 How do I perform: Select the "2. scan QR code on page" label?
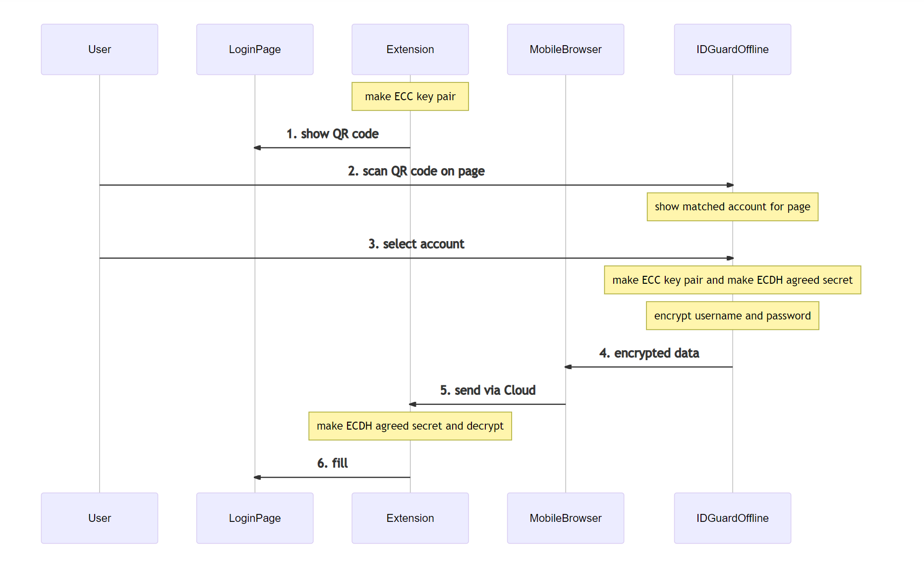(x=416, y=171)
